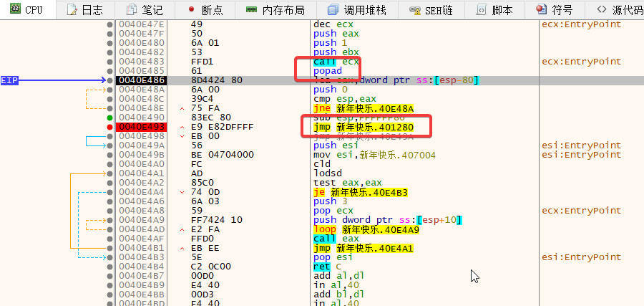This screenshot has width=644, height=306.
Task: Select the loop 新年快乐.40E4A9 instruction
Action: 366,229
